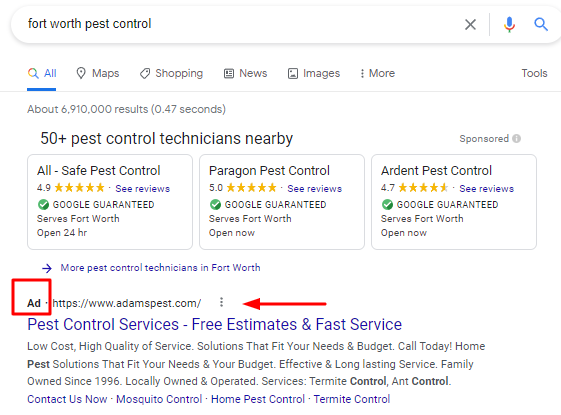
Task: Start voice search with microphone icon
Action: point(509,24)
